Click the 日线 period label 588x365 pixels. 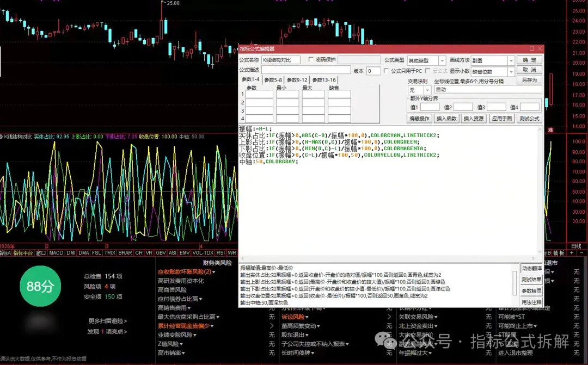[x=576, y=246]
